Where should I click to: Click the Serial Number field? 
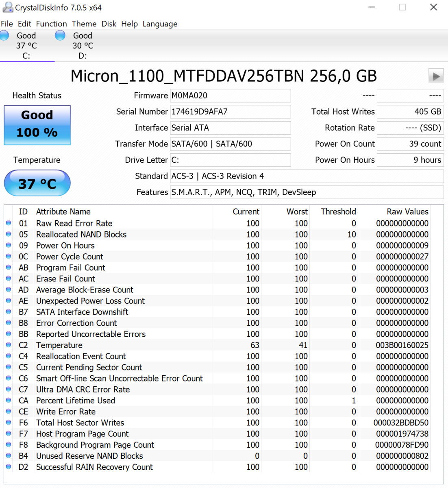tap(230, 111)
